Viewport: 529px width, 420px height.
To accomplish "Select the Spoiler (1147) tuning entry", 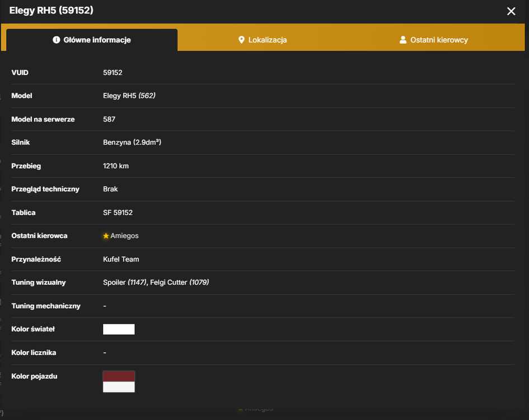I will click(124, 282).
